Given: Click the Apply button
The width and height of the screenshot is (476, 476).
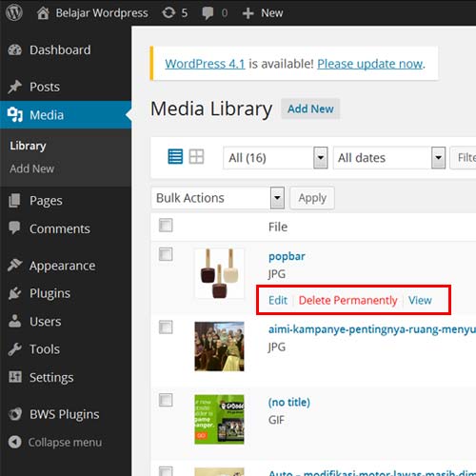Looking at the screenshot, I should [x=312, y=198].
